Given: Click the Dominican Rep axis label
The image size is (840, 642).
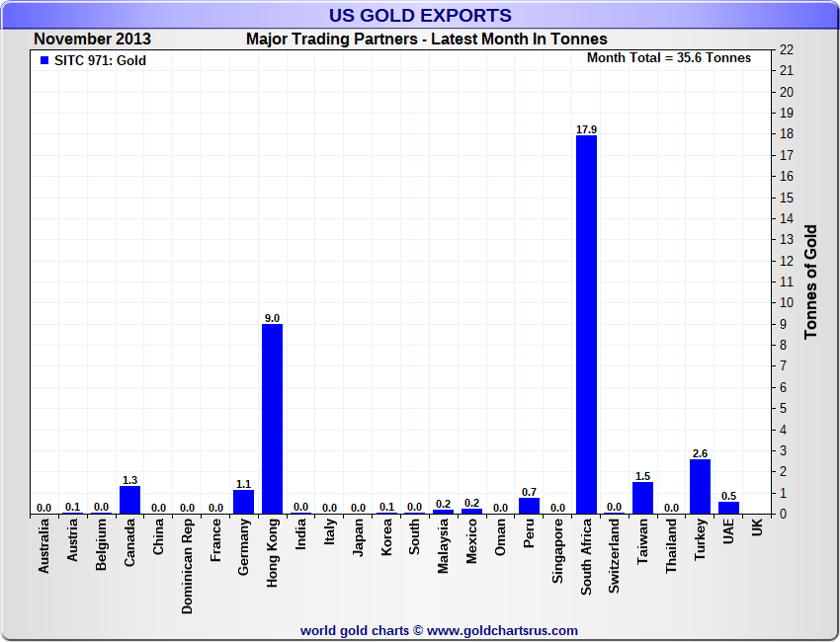Looking at the screenshot, I should (x=187, y=566).
